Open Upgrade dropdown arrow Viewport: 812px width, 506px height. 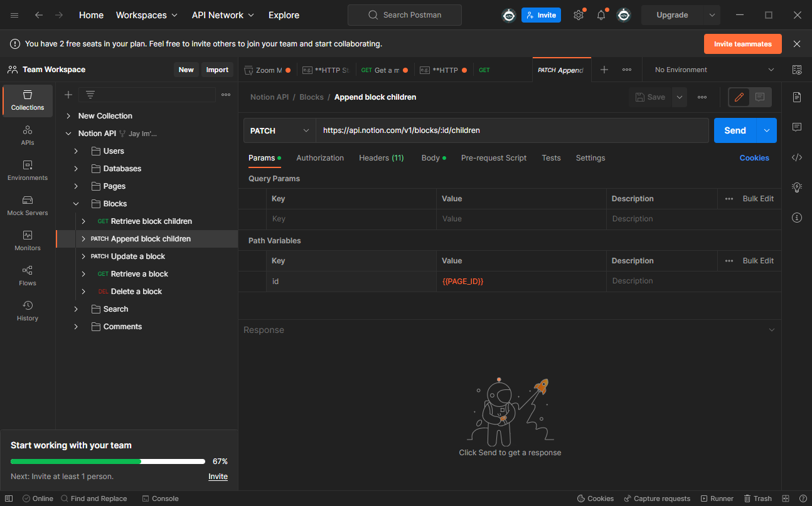tap(712, 15)
